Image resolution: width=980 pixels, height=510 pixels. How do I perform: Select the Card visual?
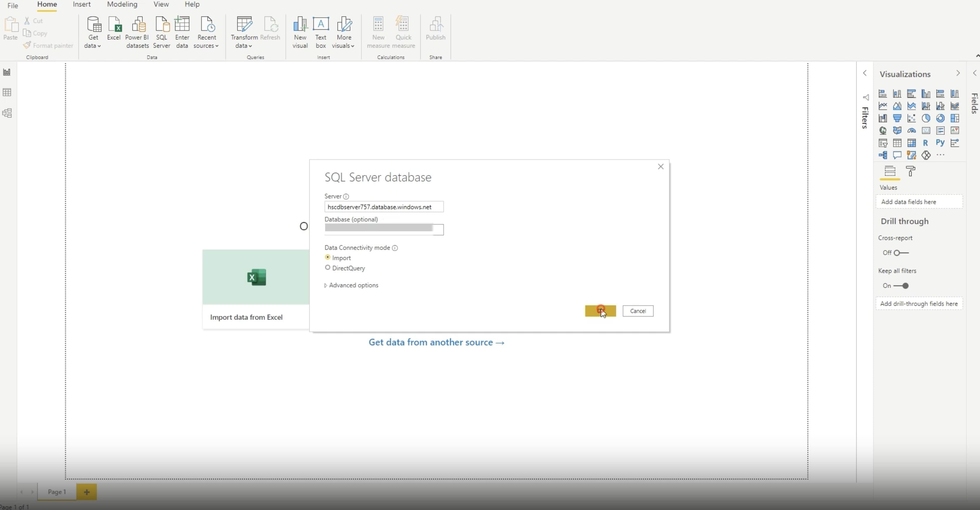pos(926,130)
